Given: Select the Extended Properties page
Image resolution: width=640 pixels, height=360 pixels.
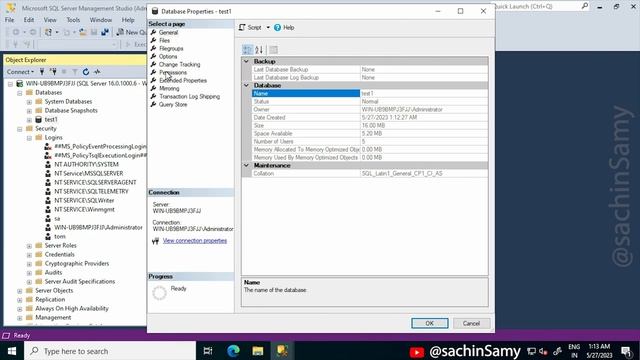Looking at the screenshot, I should coord(182,80).
